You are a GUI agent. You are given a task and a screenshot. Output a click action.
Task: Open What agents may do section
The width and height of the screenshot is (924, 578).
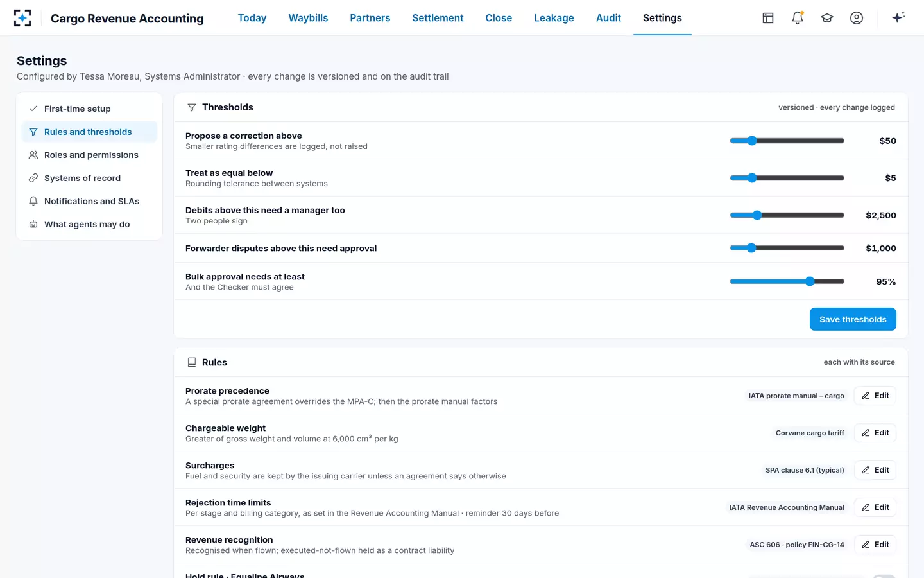[x=89, y=224]
